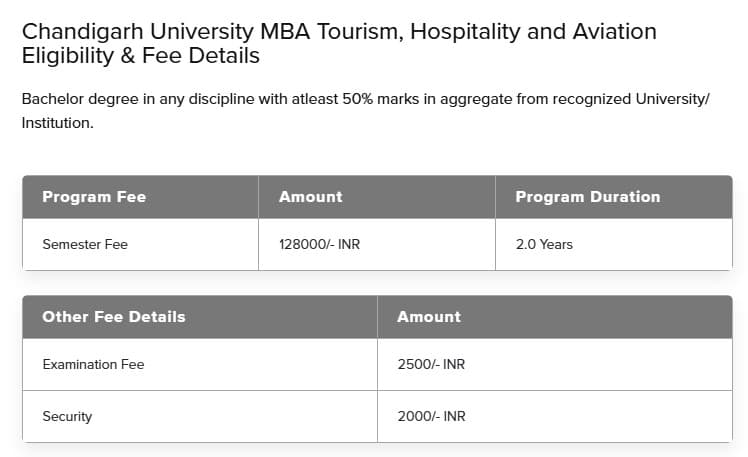Click the word "Institution." ending the paragraph

tap(57, 123)
